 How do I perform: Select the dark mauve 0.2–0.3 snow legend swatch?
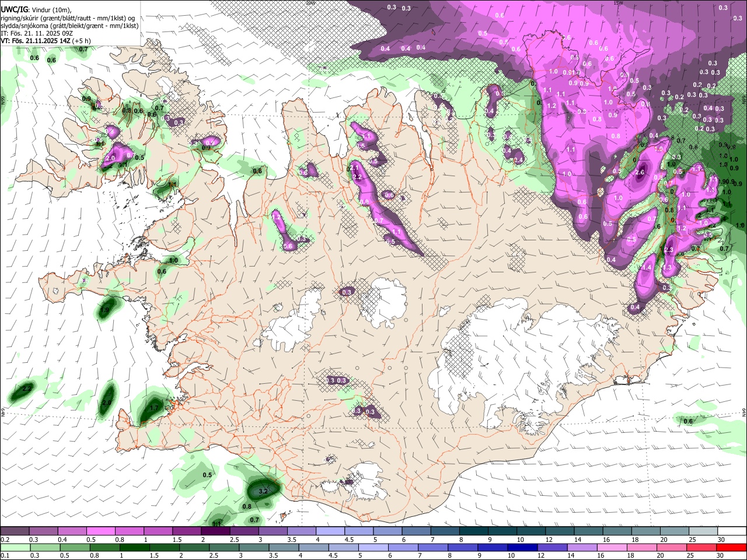[15, 531]
